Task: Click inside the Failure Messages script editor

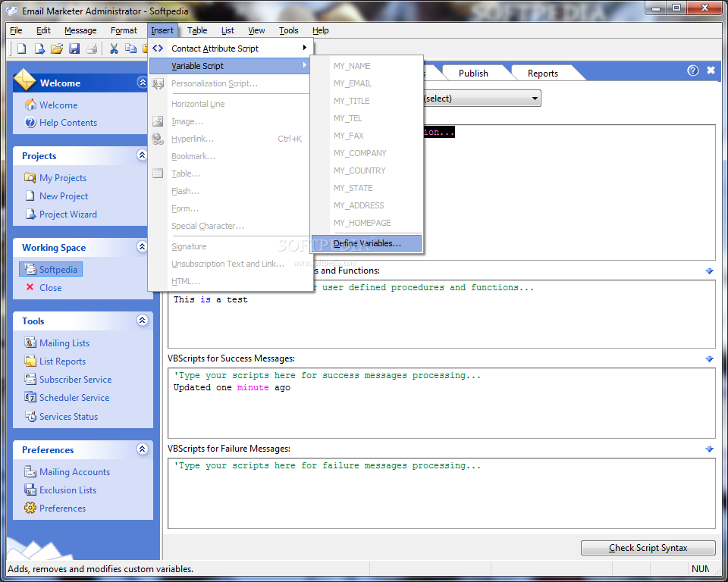Action: pos(441,493)
